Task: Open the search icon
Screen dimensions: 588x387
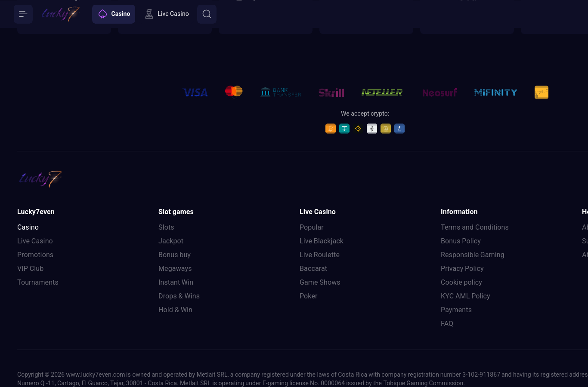Action: 207,14
